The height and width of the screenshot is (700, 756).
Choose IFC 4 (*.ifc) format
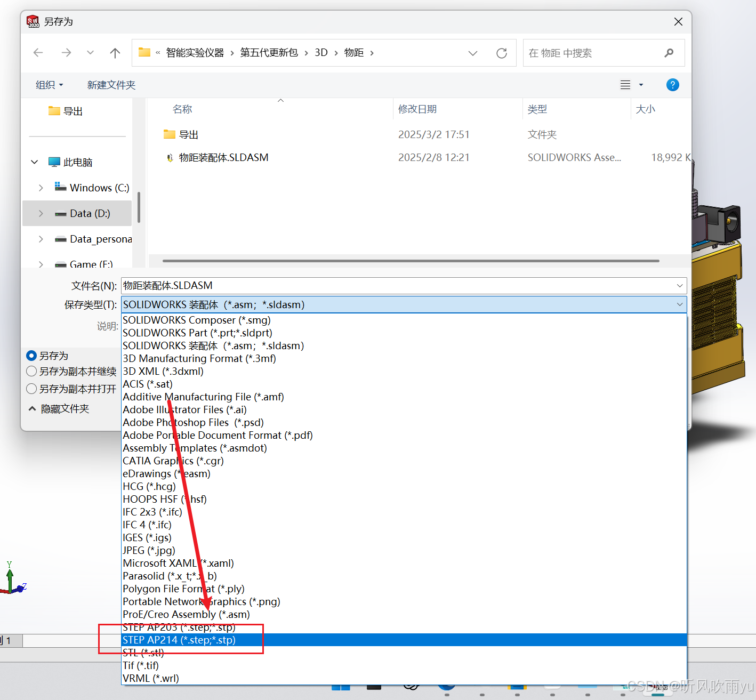tap(404, 525)
